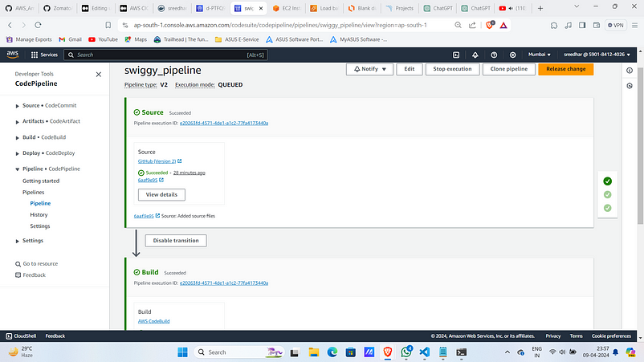Open Brave wallet icon

point(597,25)
